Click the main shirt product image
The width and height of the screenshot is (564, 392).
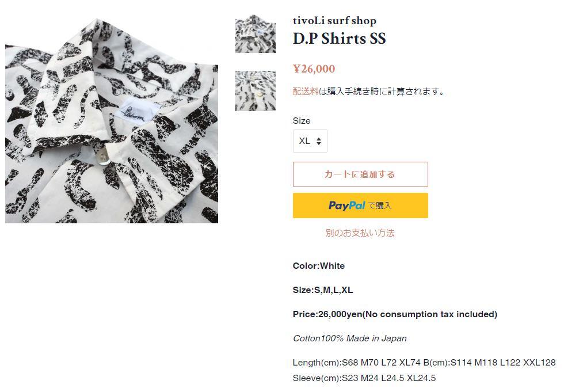click(112, 120)
